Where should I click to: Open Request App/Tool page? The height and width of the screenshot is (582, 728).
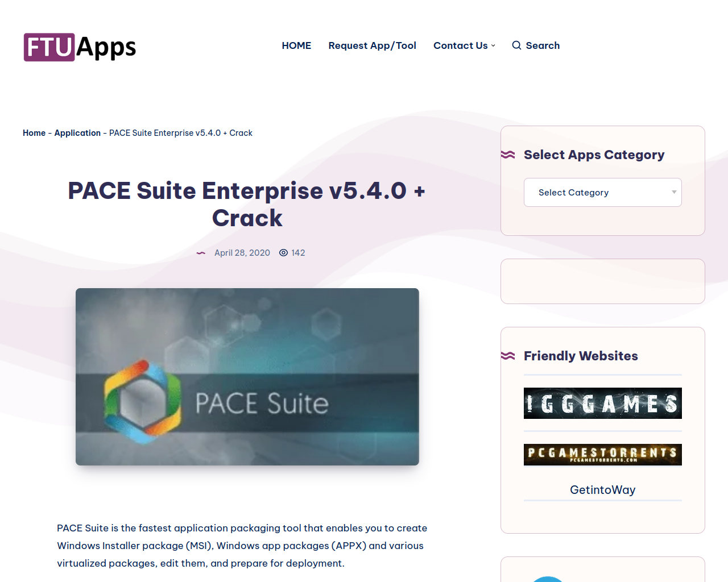372,45
